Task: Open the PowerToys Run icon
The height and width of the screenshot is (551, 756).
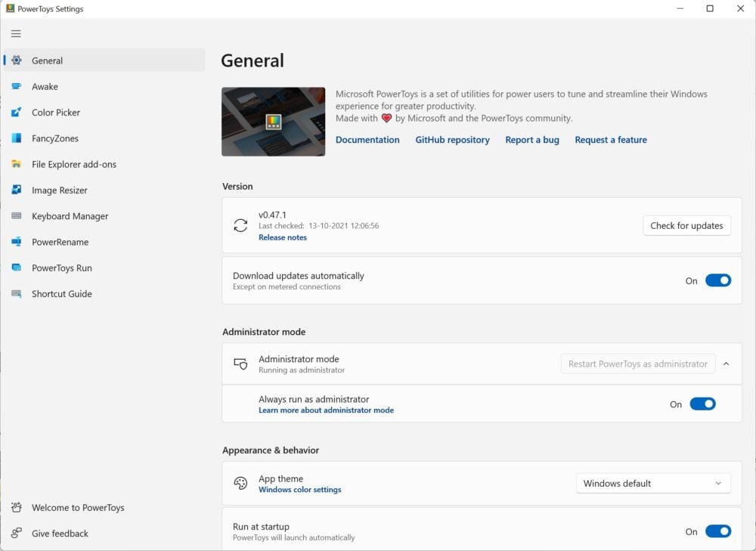Action: pyautogui.click(x=17, y=268)
